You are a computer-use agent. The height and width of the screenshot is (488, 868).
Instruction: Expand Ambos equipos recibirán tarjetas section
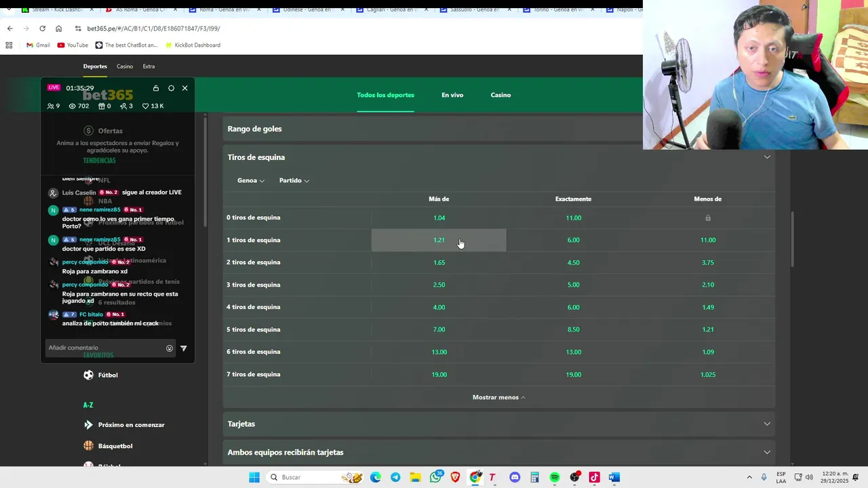tap(498, 452)
